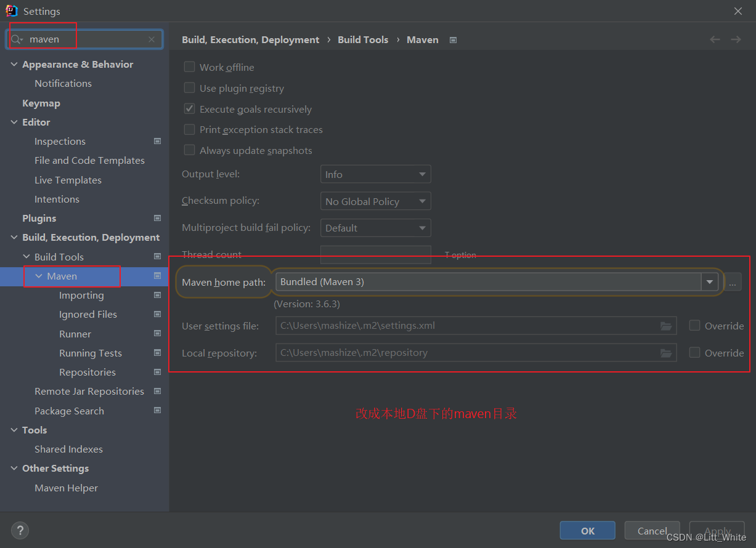Click the Thread count input field
Screen dimensions: 756x548
pyautogui.click(x=375, y=254)
